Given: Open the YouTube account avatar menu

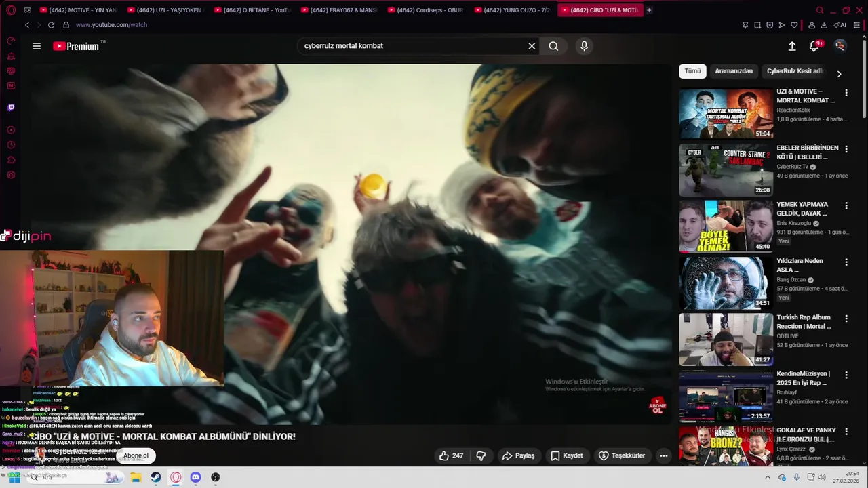Looking at the screenshot, I should pos(840,46).
